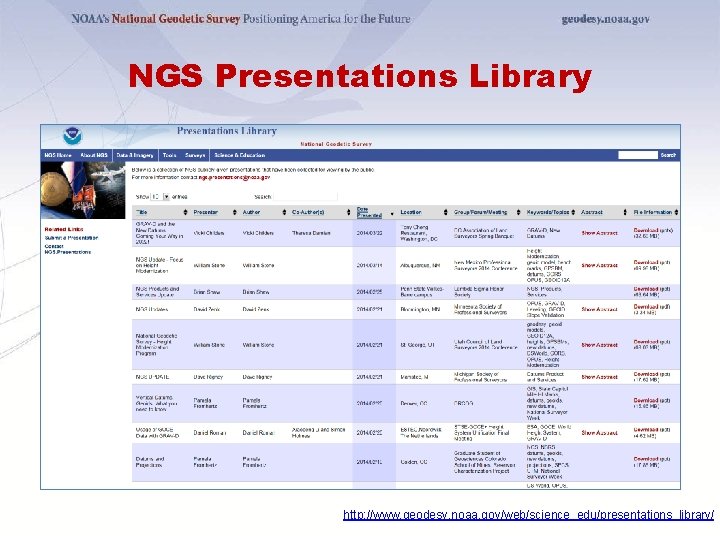This screenshot has width=720, height=540.
Task: Click the location cell "Golden, CO"
Action: tap(414, 462)
